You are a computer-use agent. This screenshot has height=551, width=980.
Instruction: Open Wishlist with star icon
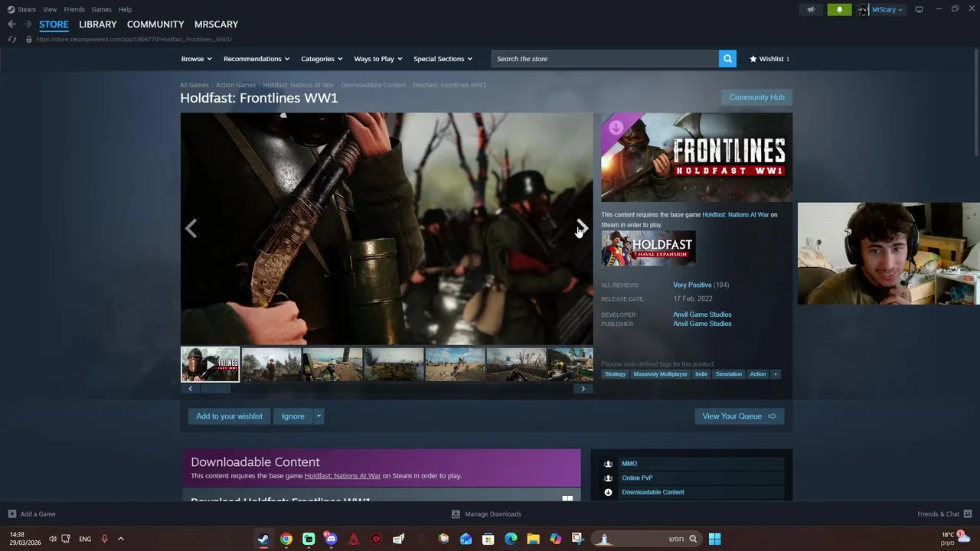pos(769,59)
